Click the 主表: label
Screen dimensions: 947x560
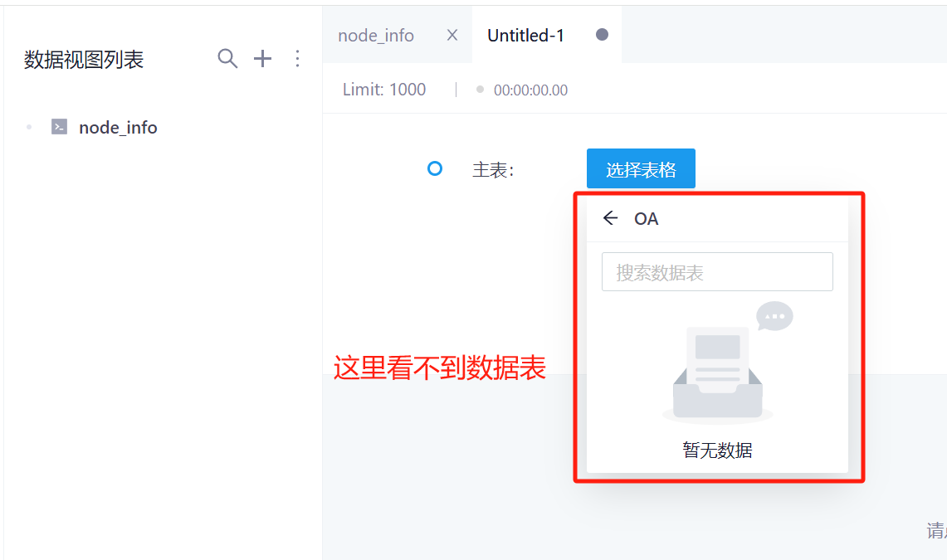coord(494,169)
